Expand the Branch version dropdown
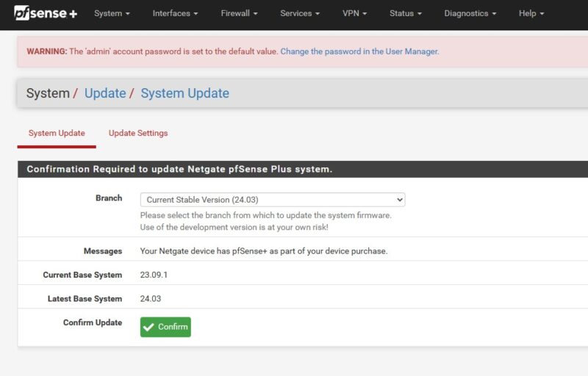This screenshot has height=376, width=588. (x=272, y=200)
